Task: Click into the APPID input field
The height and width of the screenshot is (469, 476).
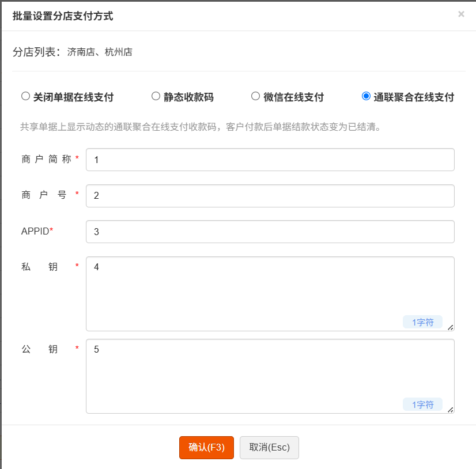Action: point(270,232)
